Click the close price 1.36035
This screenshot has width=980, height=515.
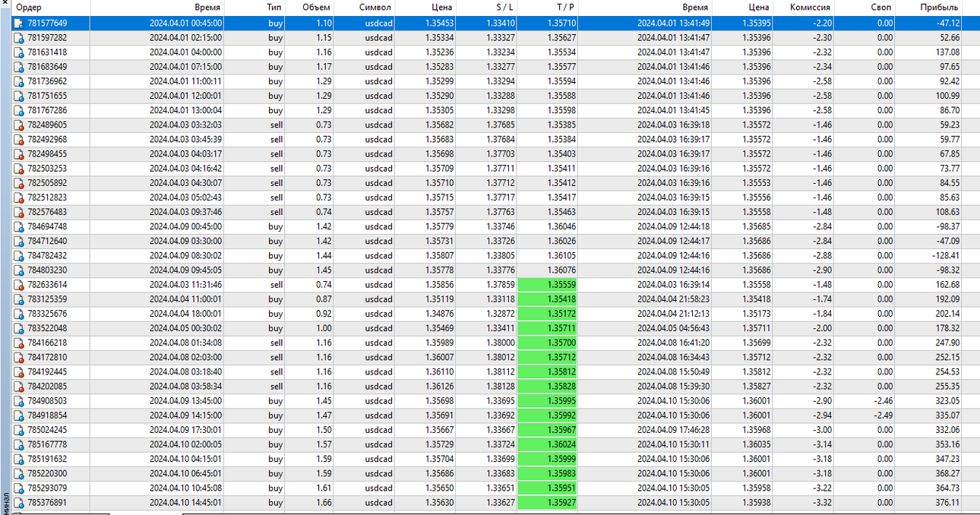(757, 444)
